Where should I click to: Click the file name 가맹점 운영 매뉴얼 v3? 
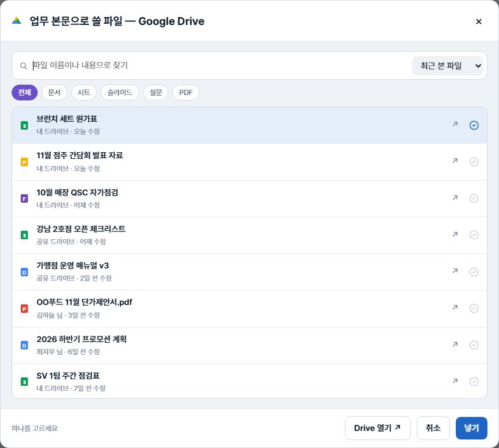point(72,265)
